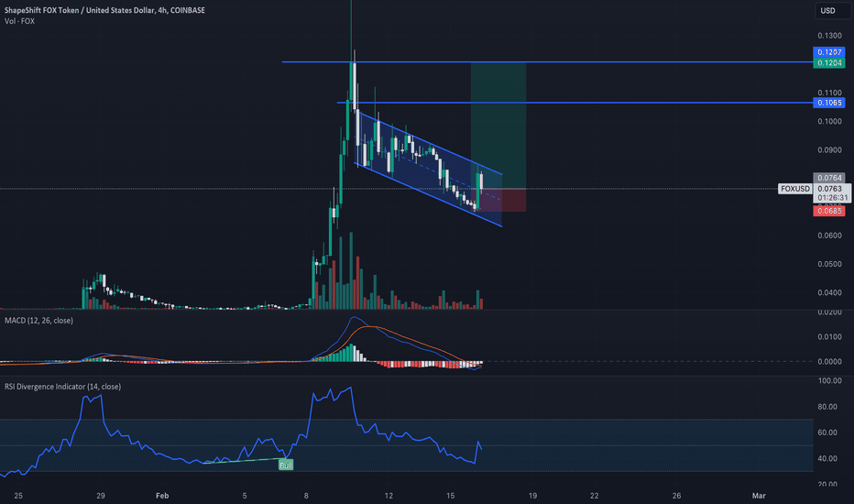Select the descending parallel channel drawing
The width and height of the screenshot is (854, 504).
click(x=429, y=169)
